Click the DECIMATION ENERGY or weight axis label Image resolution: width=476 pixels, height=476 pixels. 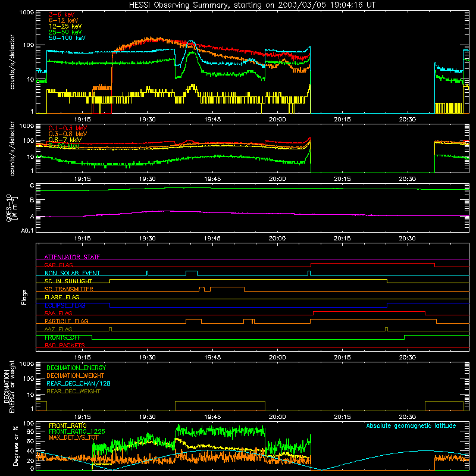tap(9, 386)
